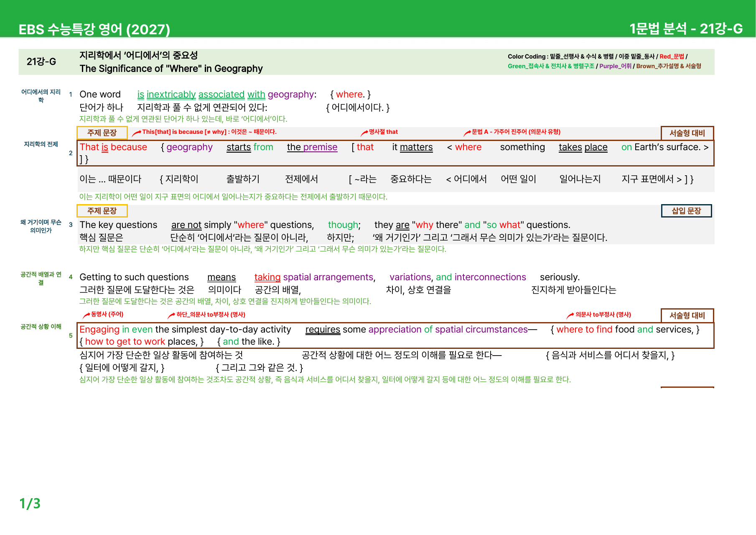The height and width of the screenshot is (535, 756).
Task: Click the '삽입 문장' box at right
Action: pos(686,211)
